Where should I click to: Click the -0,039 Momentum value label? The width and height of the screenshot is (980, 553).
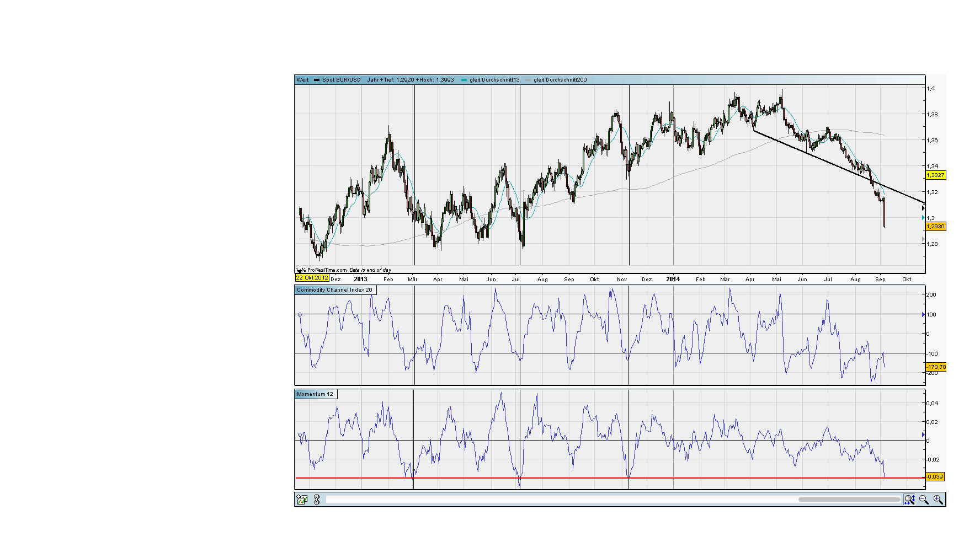[935, 477]
